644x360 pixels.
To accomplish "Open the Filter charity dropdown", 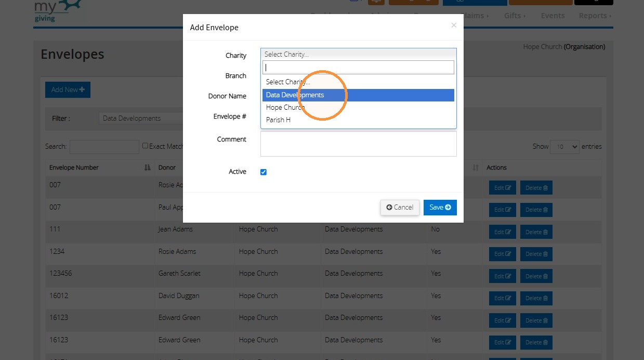I will tap(140, 118).
